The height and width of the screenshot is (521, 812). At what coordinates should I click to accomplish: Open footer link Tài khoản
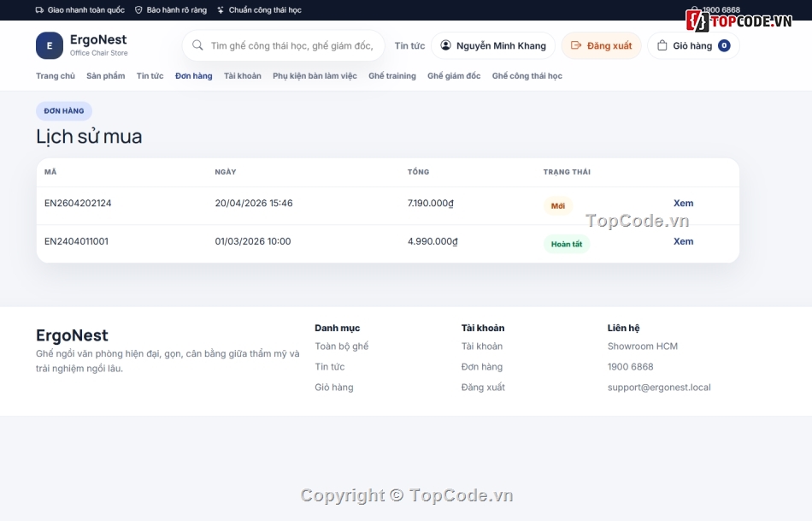482,346
